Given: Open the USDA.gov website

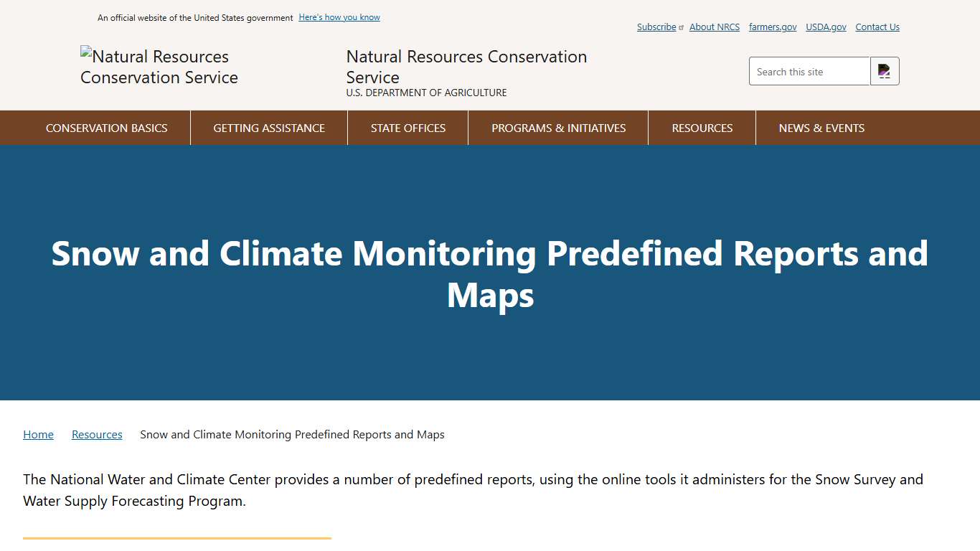Looking at the screenshot, I should pyautogui.click(x=825, y=27).
